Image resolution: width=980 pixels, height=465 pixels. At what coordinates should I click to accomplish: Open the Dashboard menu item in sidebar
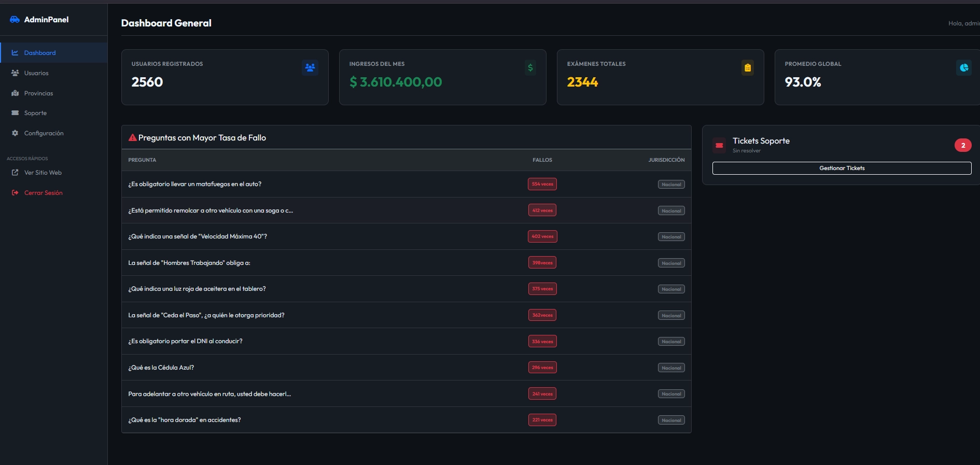pyautogui.click(x=40, y=53)
